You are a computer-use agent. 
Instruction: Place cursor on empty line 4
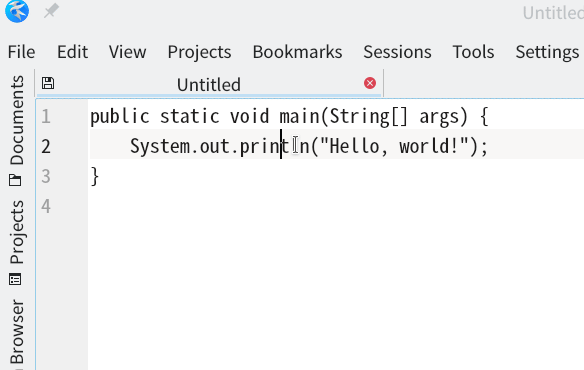click(x=335, y=206)
